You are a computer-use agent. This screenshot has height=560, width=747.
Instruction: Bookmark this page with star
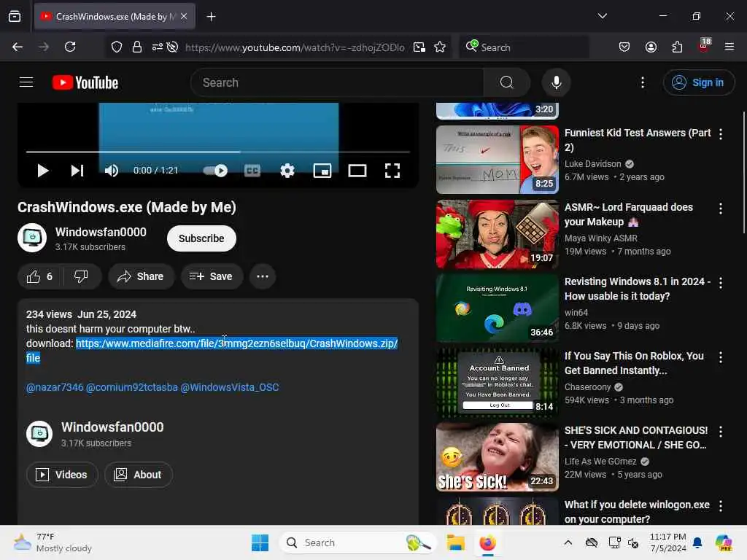tap(440, 47)
